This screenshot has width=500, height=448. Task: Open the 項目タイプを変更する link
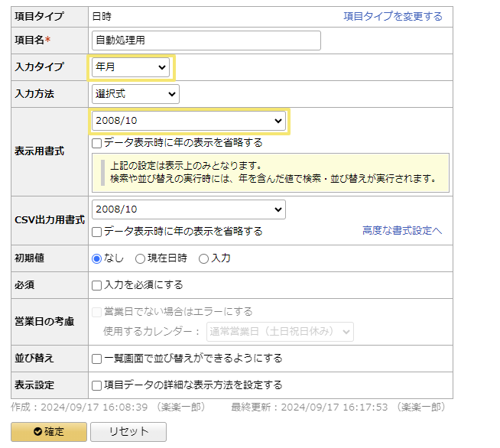coord(392,16)
